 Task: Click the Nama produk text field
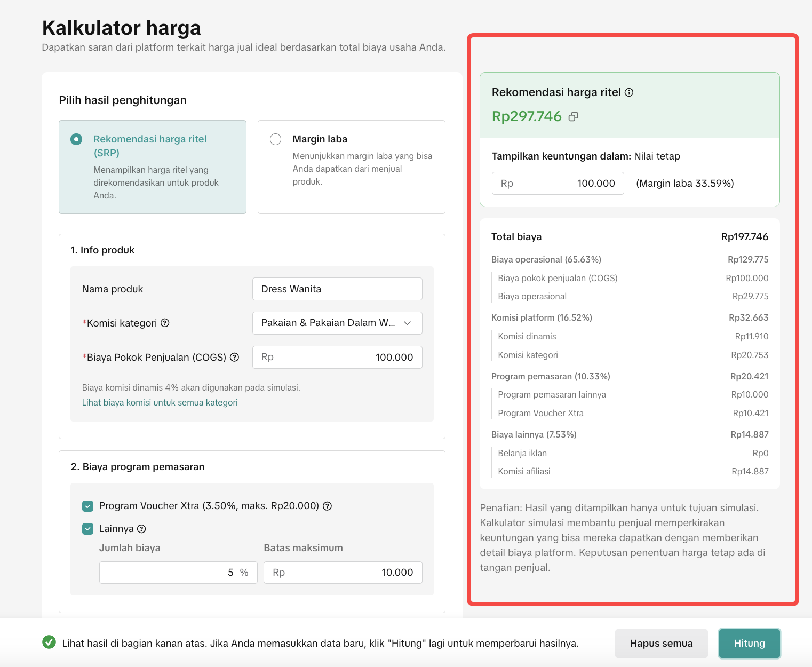[x=337, y=289]
